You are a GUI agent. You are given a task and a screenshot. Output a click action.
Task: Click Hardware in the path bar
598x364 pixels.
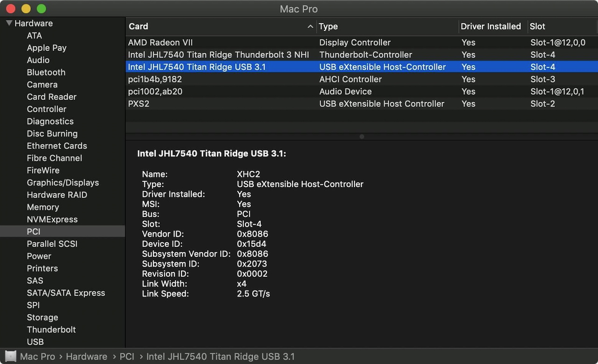click(x=86, y=357)
